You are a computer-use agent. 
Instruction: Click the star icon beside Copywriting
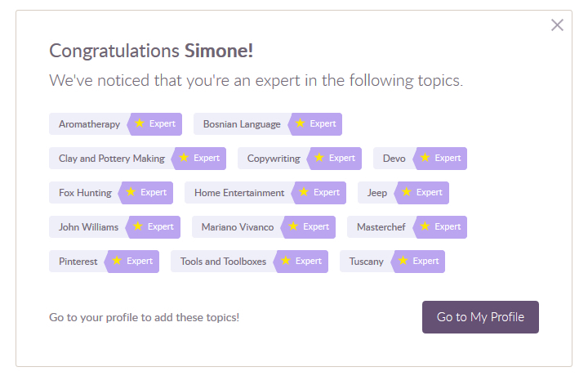(319, 159)
